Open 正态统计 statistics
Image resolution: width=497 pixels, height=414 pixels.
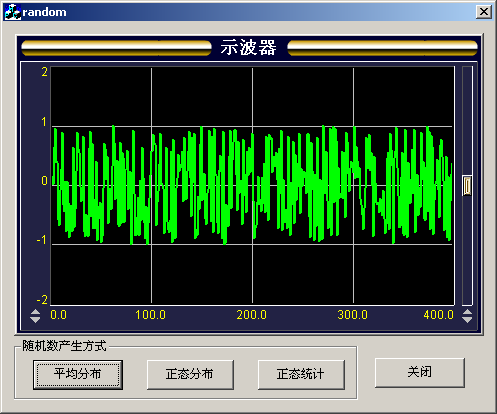(x=301, y=374)
